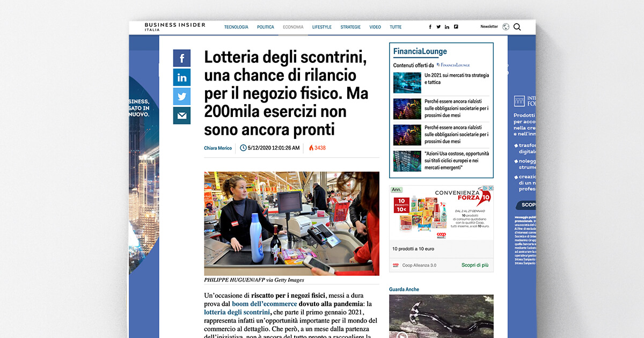644x338 pixels.
Task: Click the flame popularity icon near 3438
Action: point(311,148)
